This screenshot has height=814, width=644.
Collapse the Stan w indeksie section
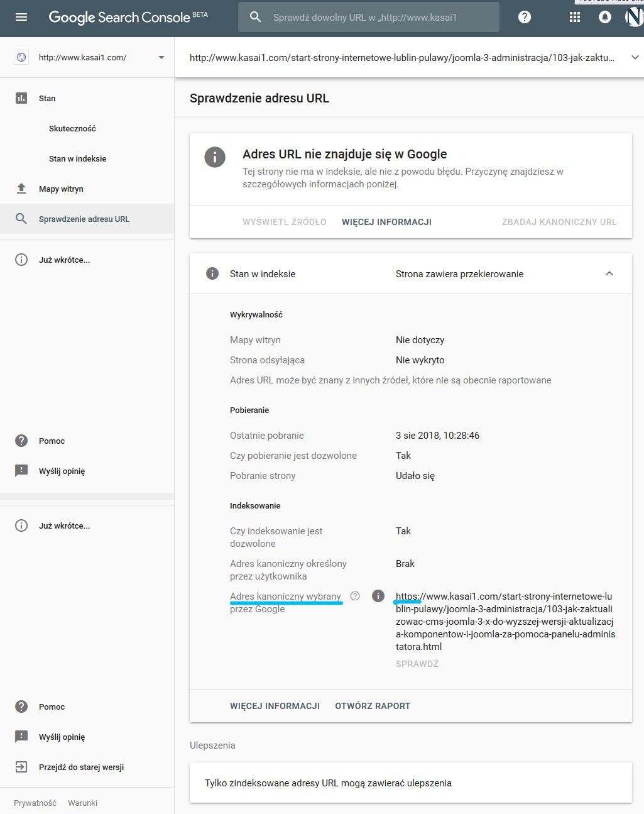coord(609,273)
